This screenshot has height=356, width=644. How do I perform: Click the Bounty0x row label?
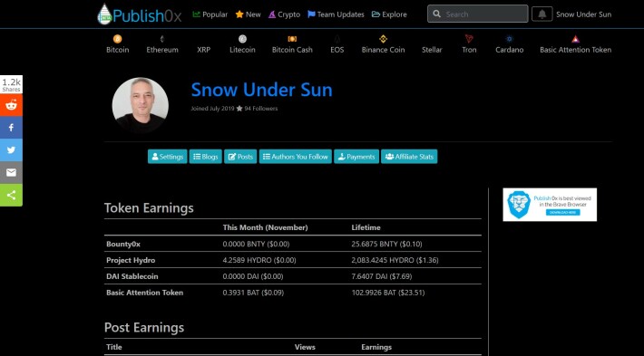pos(123,244)
